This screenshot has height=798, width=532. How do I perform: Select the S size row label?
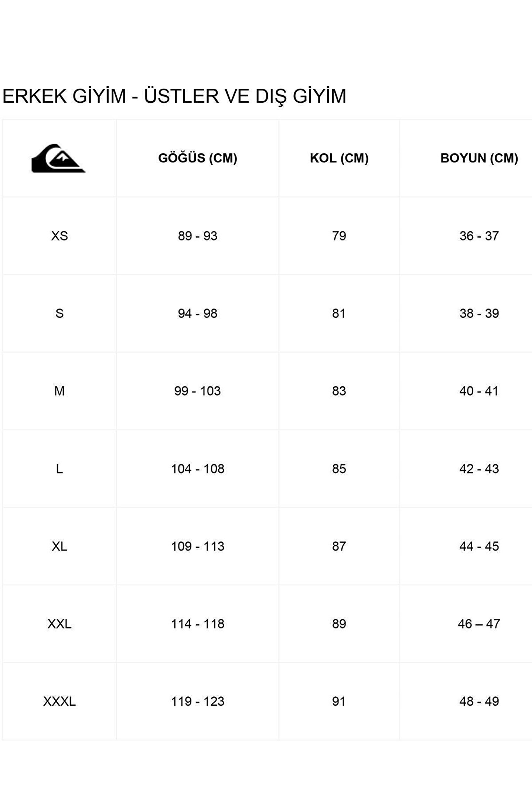click(x=59, y=313)
